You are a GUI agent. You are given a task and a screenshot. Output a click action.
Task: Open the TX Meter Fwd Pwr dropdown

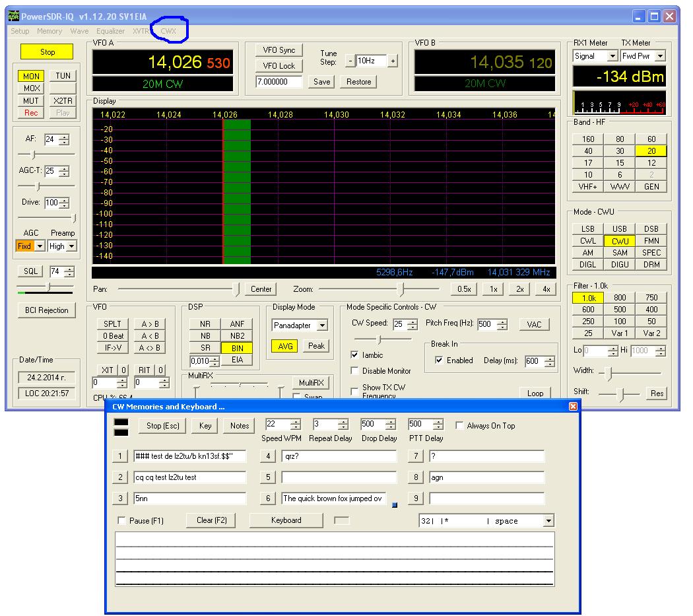(x=660, y=56)
